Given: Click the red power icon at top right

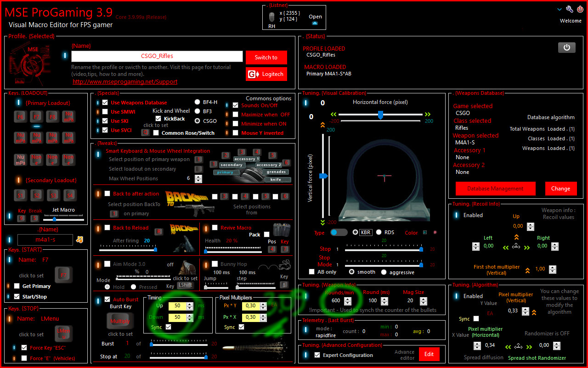Looking at the screenshot, I should point(580,9).
